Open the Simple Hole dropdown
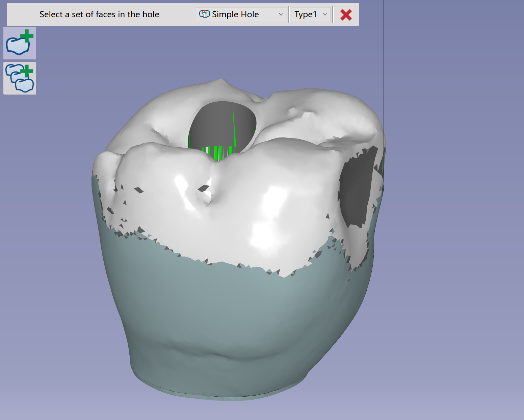Screen dimensions: 524x420 coord(241,14)
